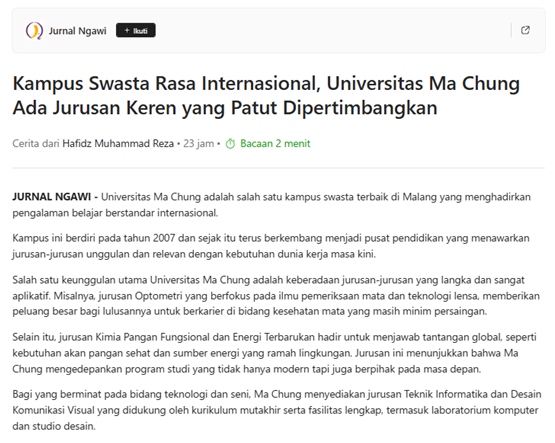Click the year 2007 in the text
555x443 pixels.
(164, 238)
